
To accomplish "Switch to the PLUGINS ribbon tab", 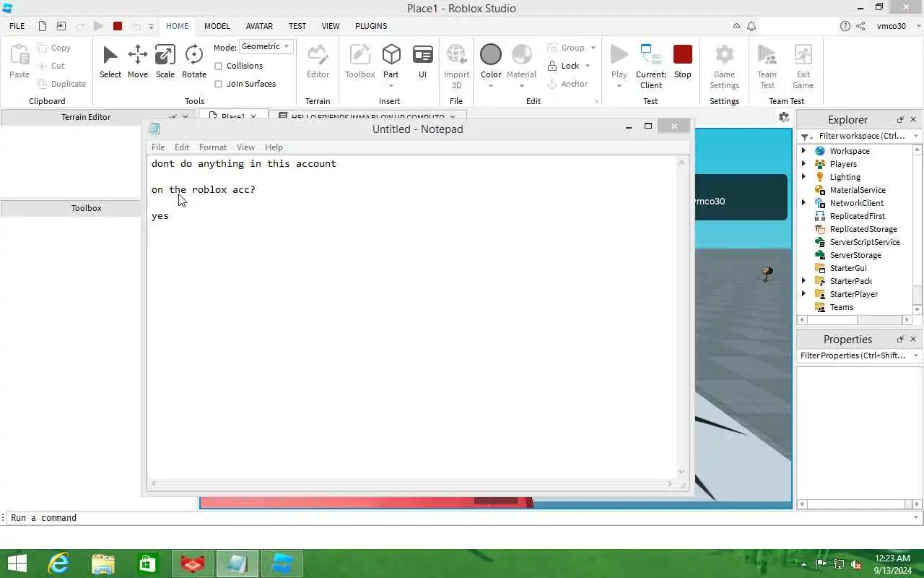I will (371, 26).
